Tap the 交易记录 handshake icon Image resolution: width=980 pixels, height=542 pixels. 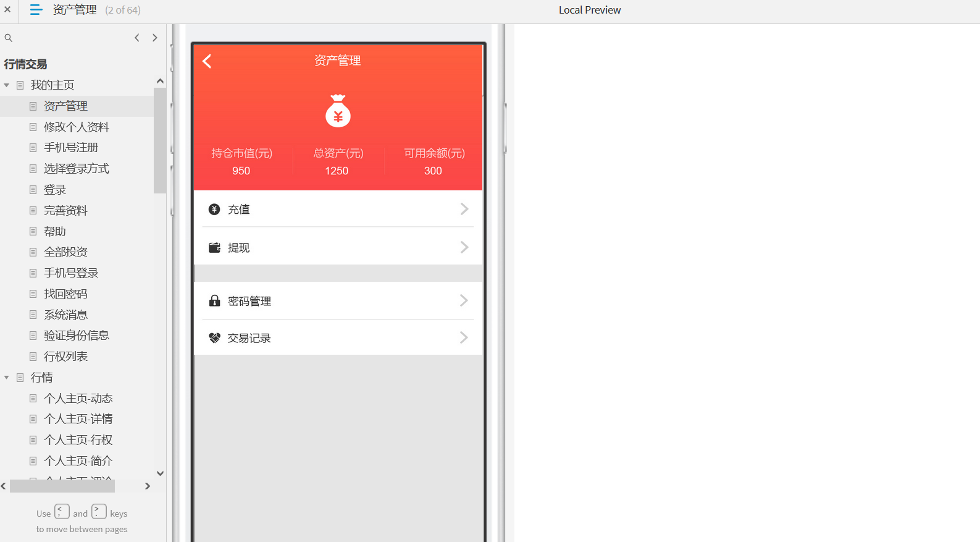214,338
